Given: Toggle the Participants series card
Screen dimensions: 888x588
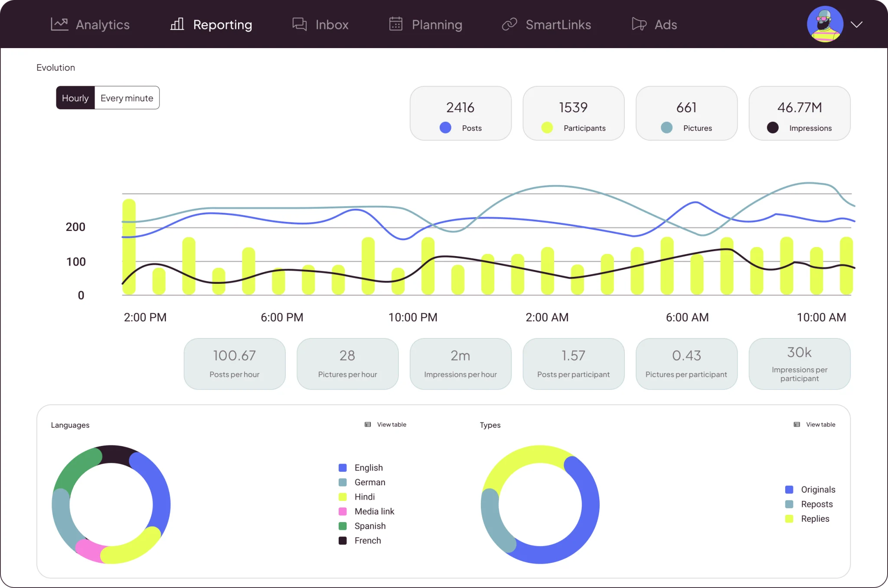Looking at the screenshot, I should 573,113.
